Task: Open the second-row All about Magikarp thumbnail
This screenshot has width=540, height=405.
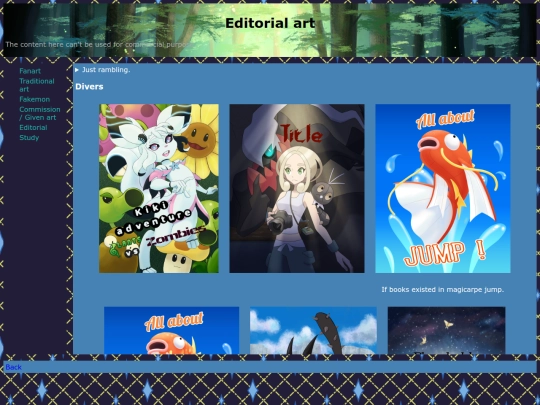Action: (172, 330)
